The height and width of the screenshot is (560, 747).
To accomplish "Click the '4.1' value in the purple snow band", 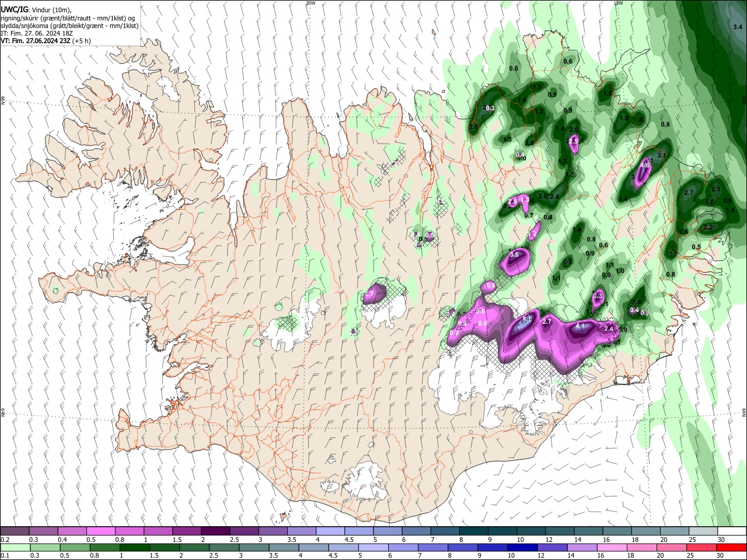I will point(580,327).
